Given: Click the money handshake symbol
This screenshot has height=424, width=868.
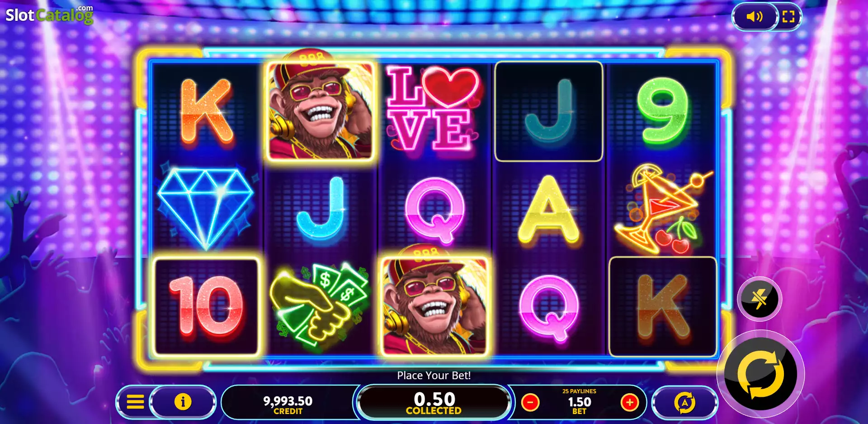Looking at the screenshot, I should (x=320, y=305).
